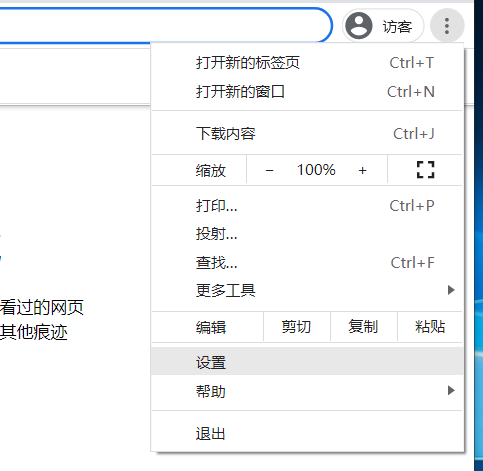Choose 打开新的窗口 from the menu
This screenshot has width=483, height=471.
[307, 92]
